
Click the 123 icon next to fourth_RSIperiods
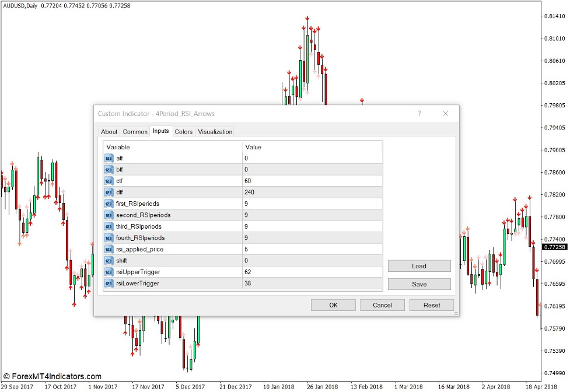(109, 237)
